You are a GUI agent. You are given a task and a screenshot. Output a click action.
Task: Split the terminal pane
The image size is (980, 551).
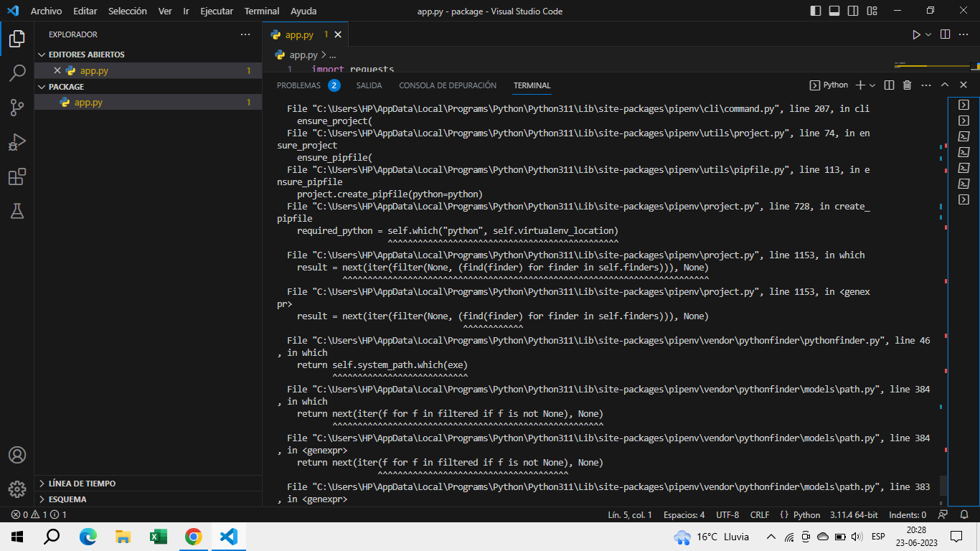tap(889, 85)
